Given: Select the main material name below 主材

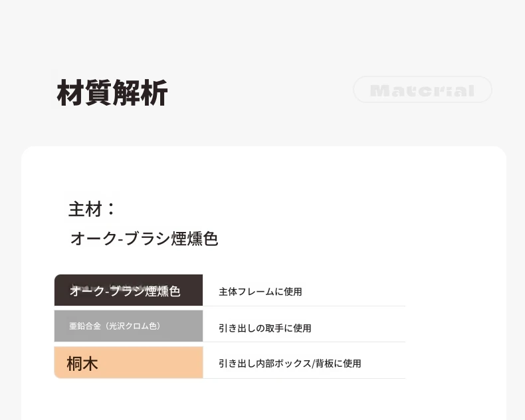Looking at the screenshot, I should 144,239.
